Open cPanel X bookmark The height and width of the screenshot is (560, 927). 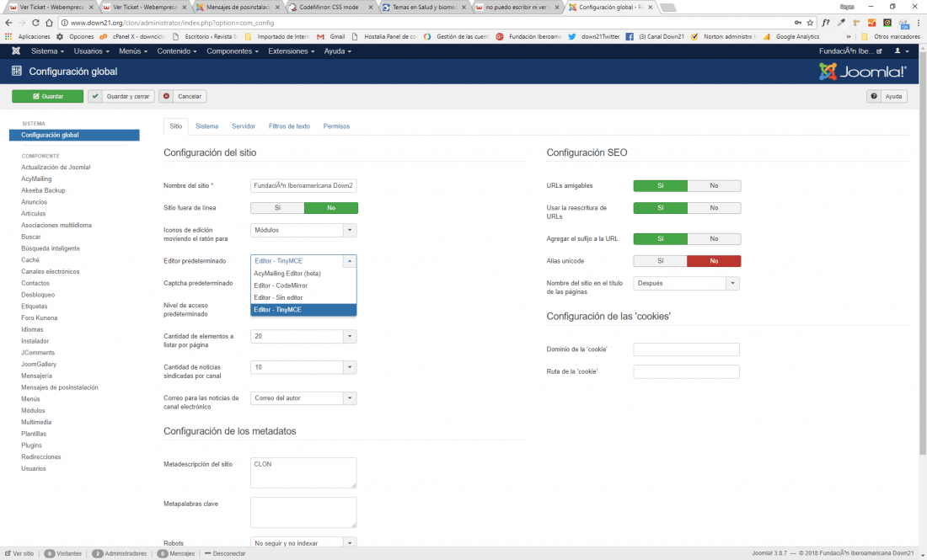tap(131, 36)
